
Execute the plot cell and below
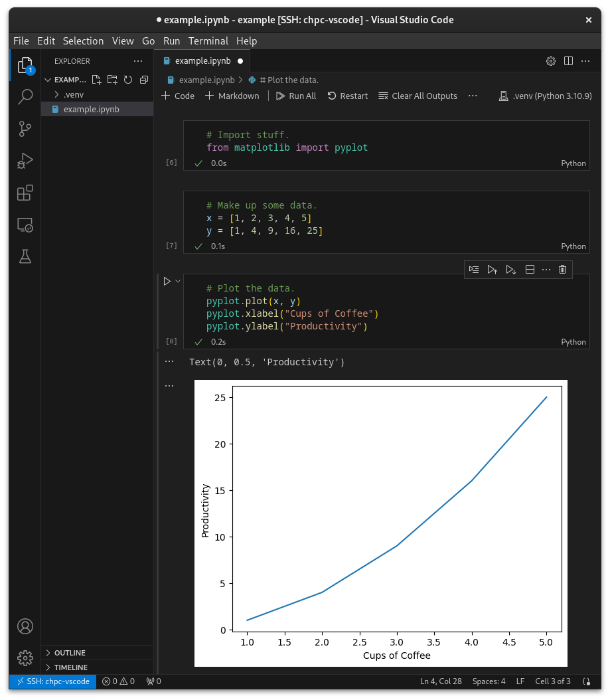510,269
